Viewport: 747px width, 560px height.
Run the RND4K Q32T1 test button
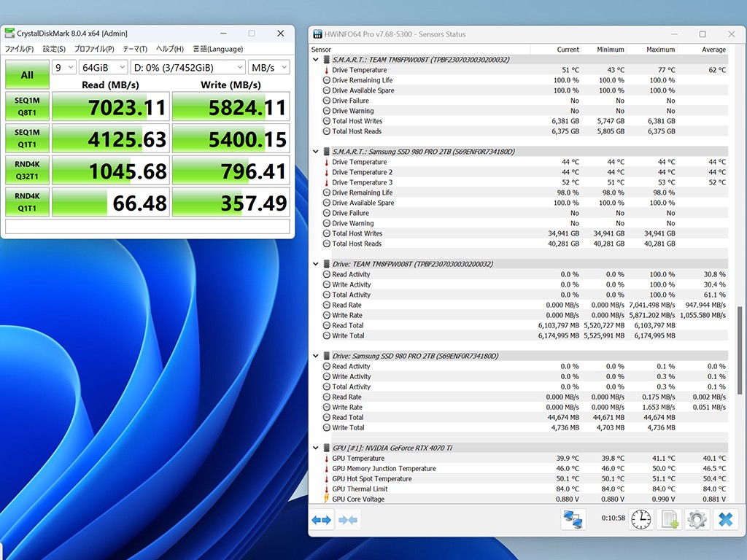point(27,170)
